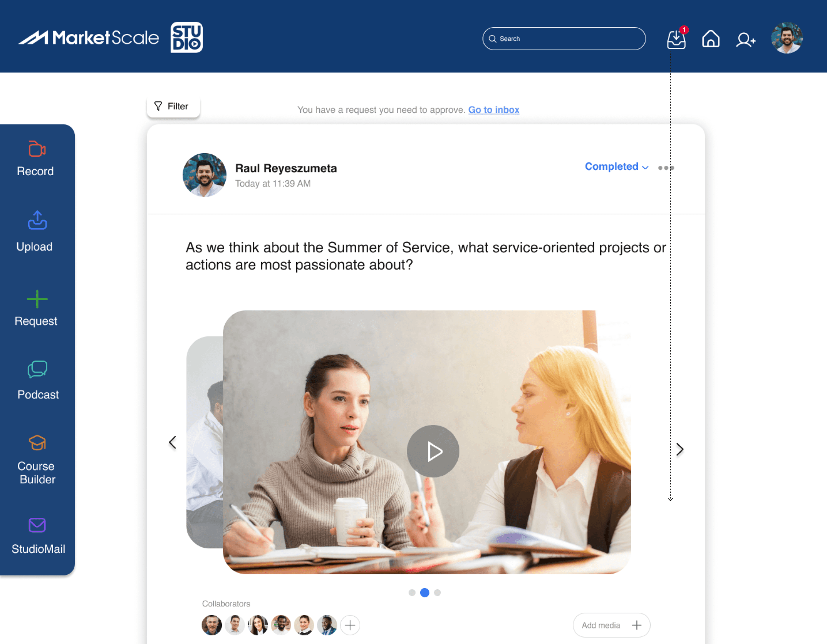This screenshot has height=644, width=827.
Task: Select the third carousel dot
Action: click(x=437, y=592)
